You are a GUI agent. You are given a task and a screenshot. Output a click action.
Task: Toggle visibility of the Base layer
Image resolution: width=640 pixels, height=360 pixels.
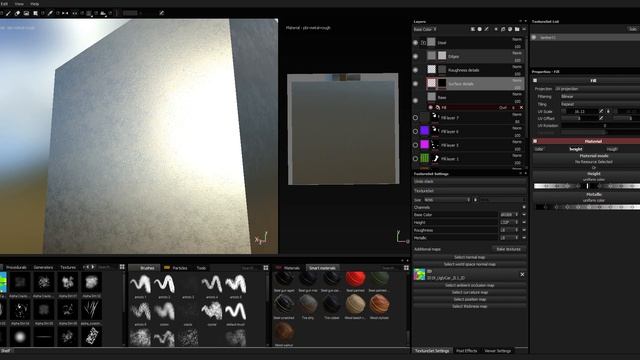[x=416, y=100]
